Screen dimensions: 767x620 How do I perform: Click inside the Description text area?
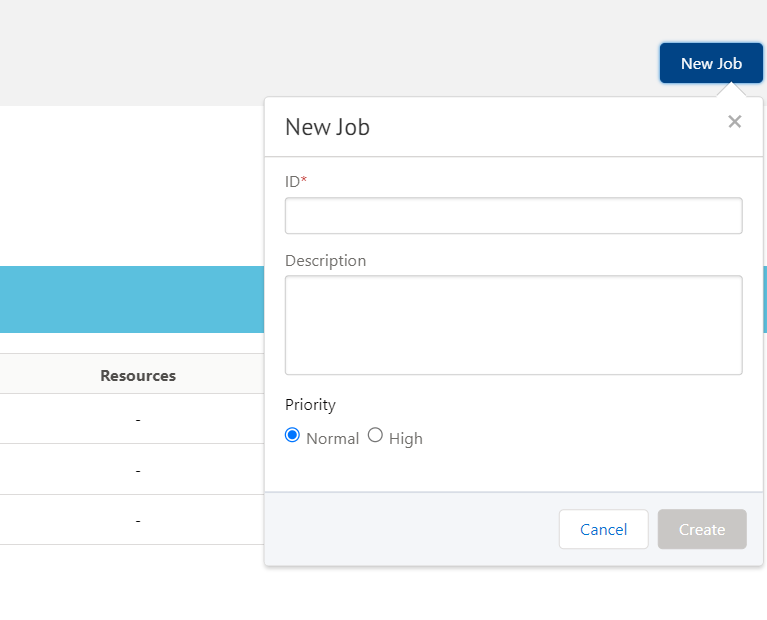tap(513, 325)
